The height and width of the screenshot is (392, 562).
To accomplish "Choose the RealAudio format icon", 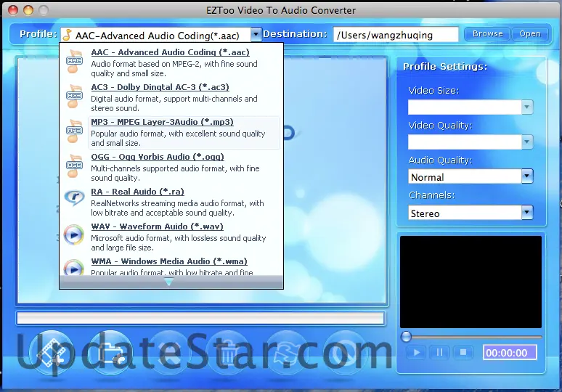I will point(74,197).
